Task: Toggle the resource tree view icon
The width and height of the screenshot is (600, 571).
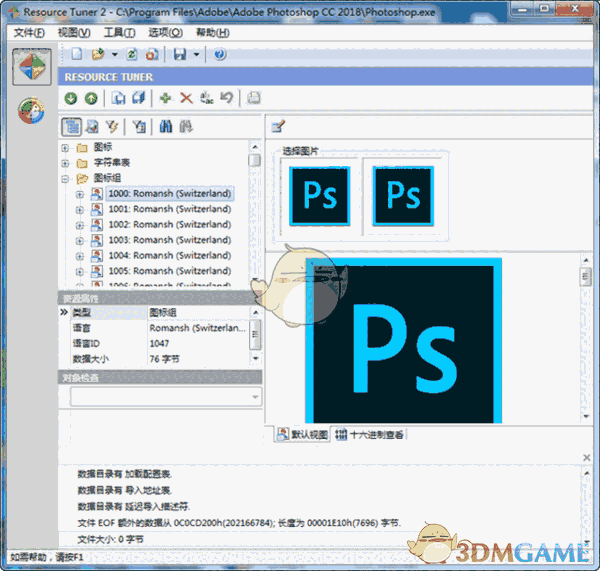Action: [72, 127]
